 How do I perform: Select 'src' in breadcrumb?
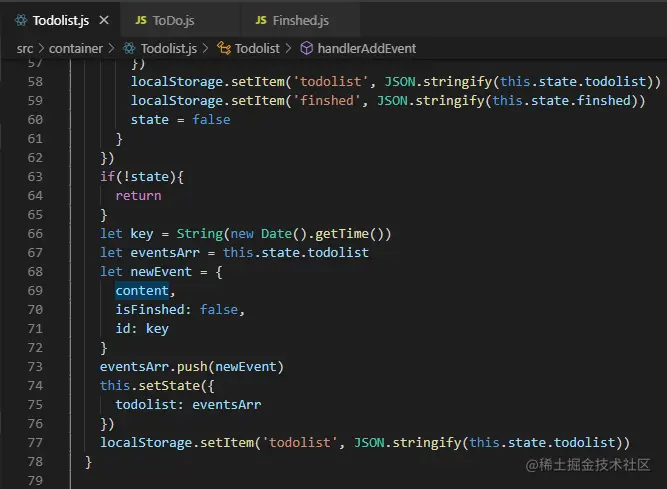[x=25, y=48]
